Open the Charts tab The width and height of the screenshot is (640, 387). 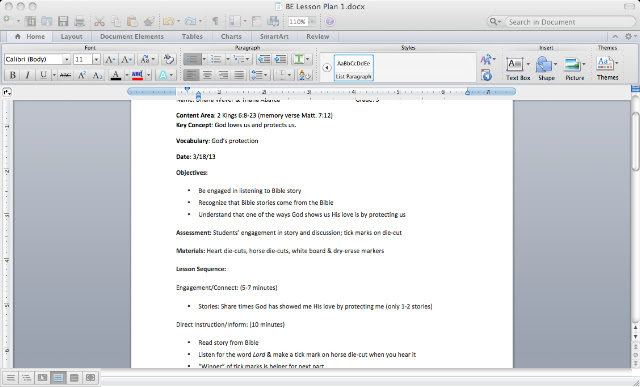coord(231,37)
